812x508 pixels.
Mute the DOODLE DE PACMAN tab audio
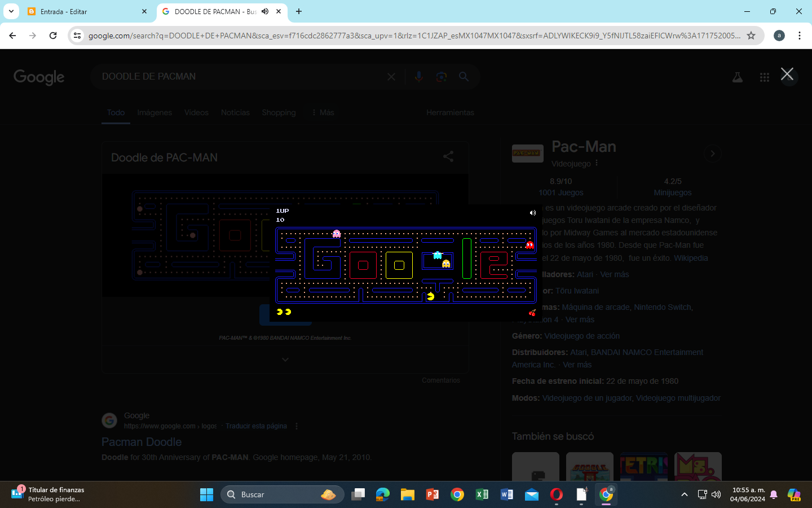click(x=265, y=11)
